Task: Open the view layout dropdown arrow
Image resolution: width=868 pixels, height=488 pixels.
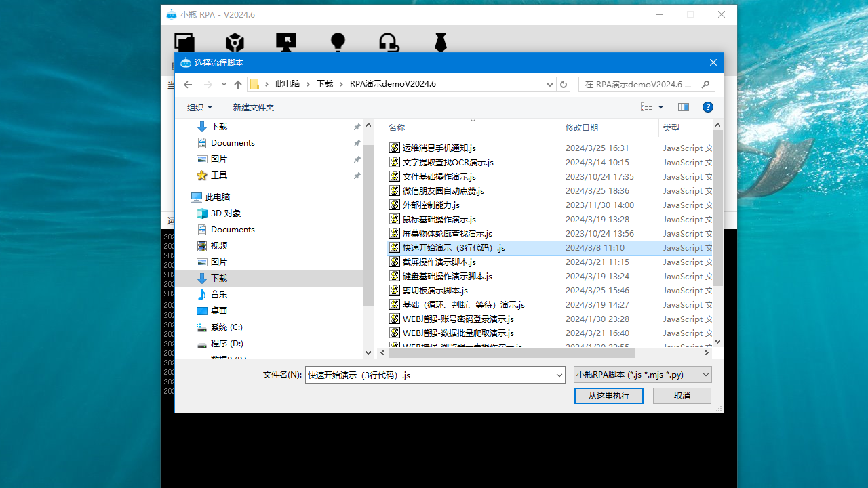Action: [659, 106]
